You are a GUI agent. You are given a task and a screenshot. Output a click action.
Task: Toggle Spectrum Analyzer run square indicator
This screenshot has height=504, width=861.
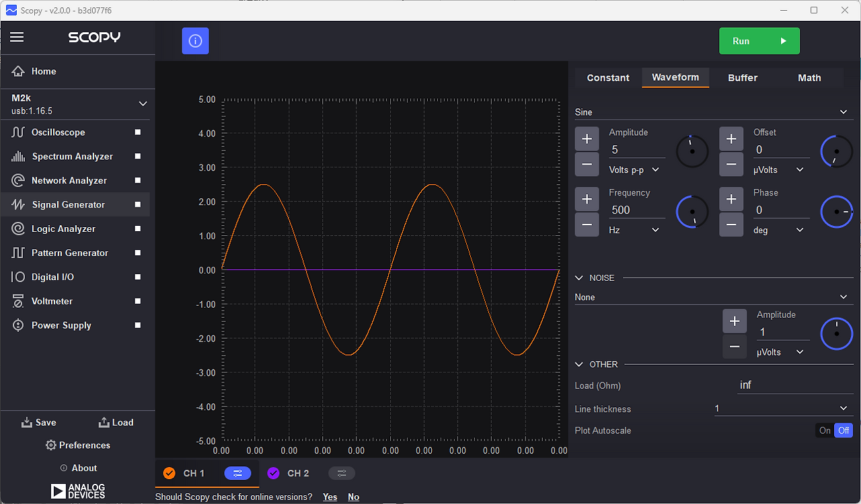(138, 157)
